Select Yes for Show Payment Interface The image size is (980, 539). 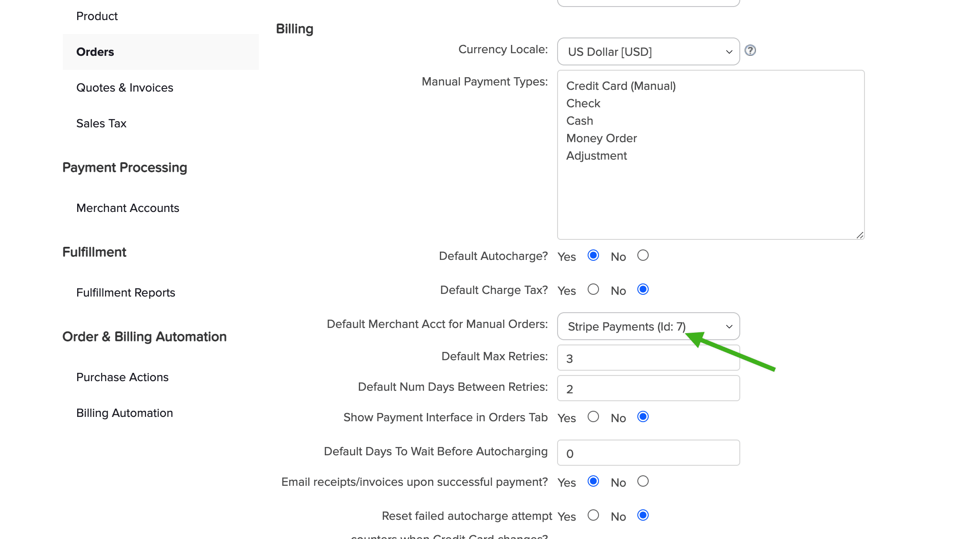(593, 417)
